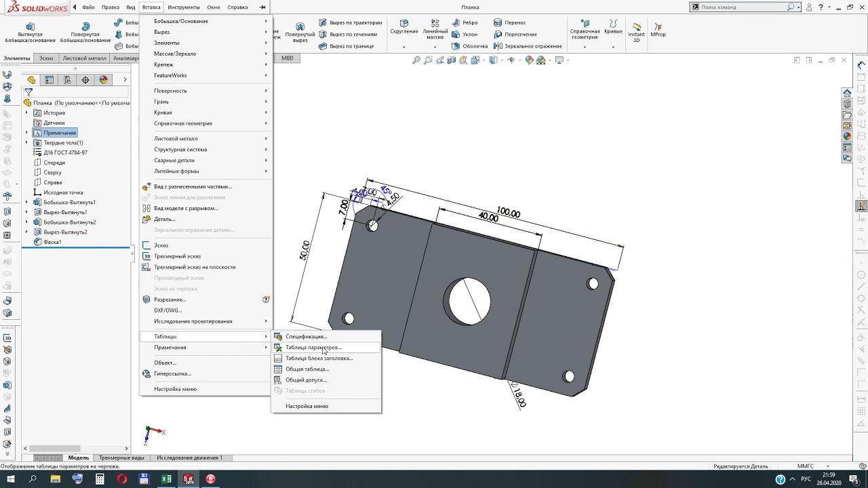Click the MProp toolbar button
The width and height of the screenshot is (868, 488).
[x=658, y=28]
